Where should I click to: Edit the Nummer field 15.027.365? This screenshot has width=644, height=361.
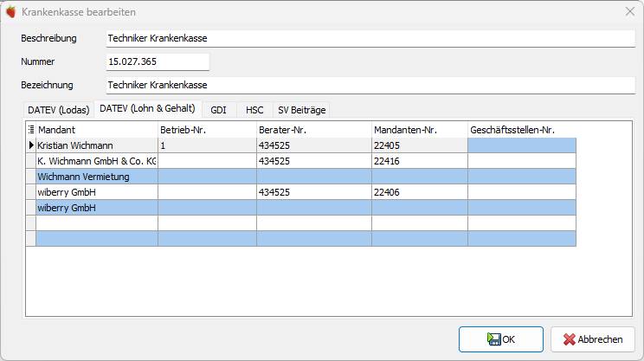pos(158,61)
